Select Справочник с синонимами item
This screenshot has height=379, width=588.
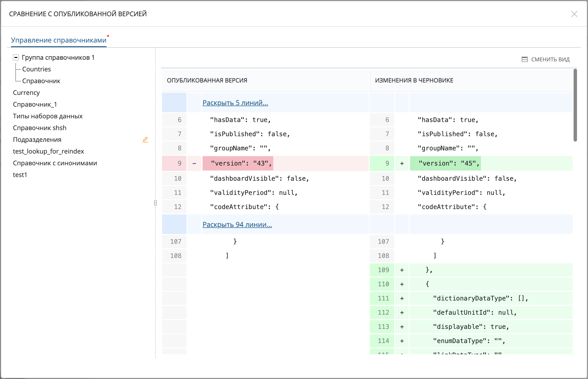tap(55, 163)
